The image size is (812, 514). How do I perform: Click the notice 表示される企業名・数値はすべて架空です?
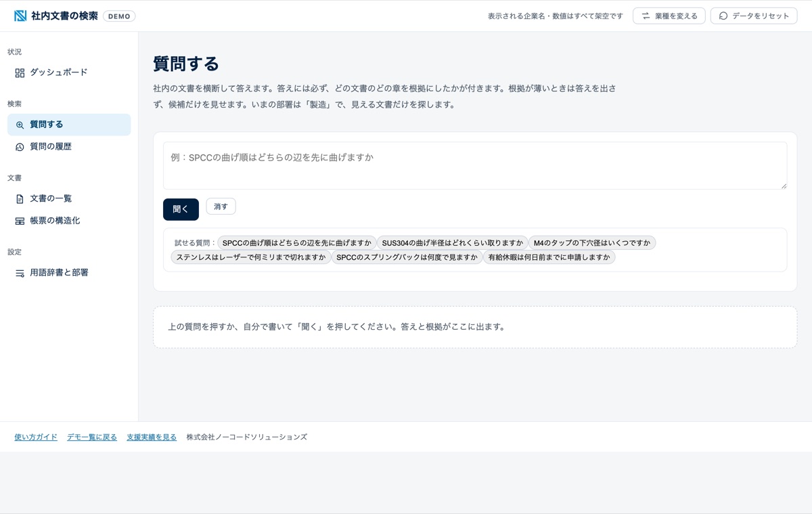click(x=556, y=16)
